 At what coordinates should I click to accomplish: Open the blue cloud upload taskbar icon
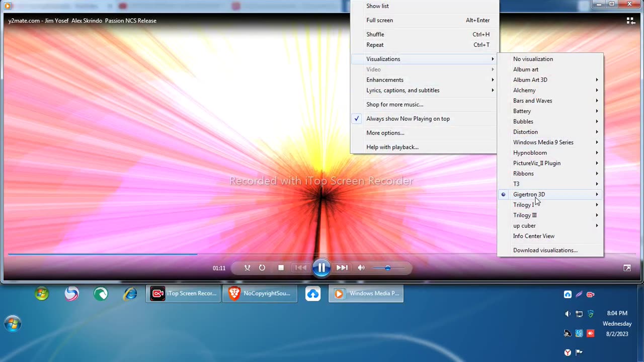313,294
